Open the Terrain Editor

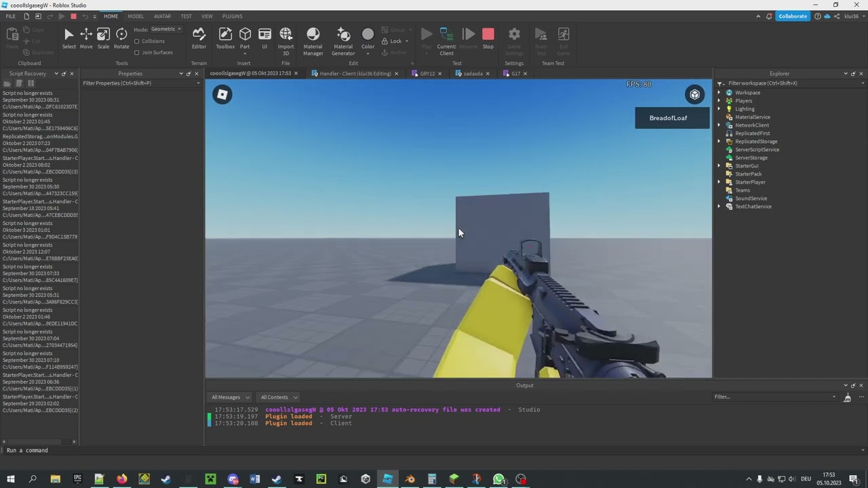coord(199,39)
